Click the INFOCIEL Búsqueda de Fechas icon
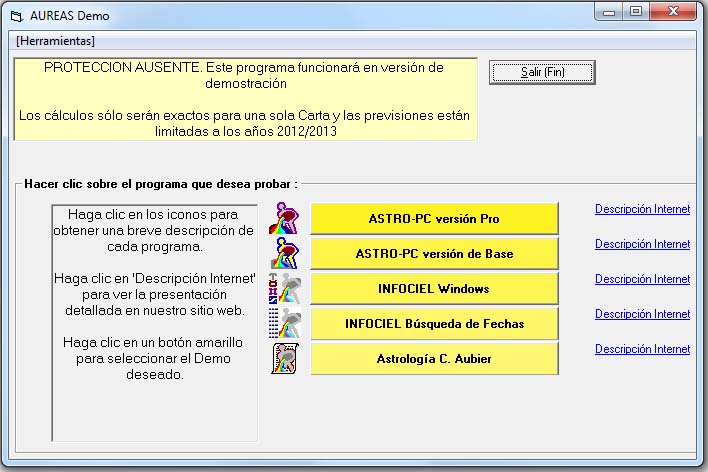708x472 pixels. tap(284, 323)
